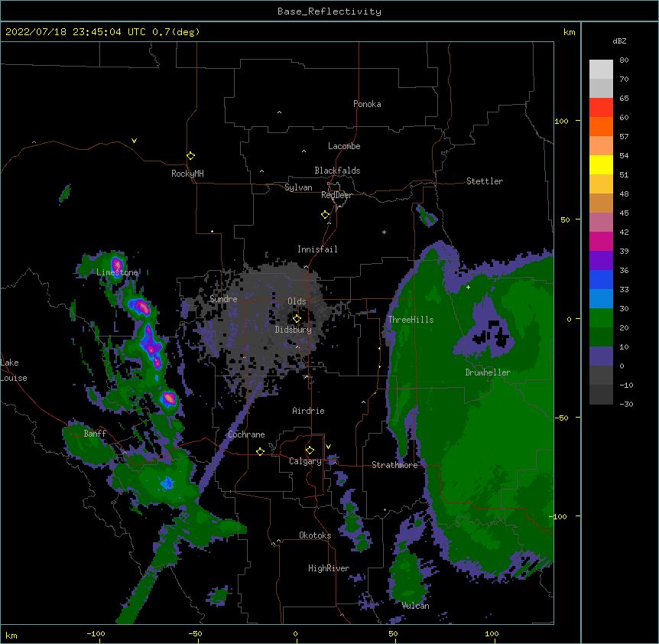Viewport: 659px width, 644px height.
Task: Click the Vulcan label
Action: click(x=415, y=606)
